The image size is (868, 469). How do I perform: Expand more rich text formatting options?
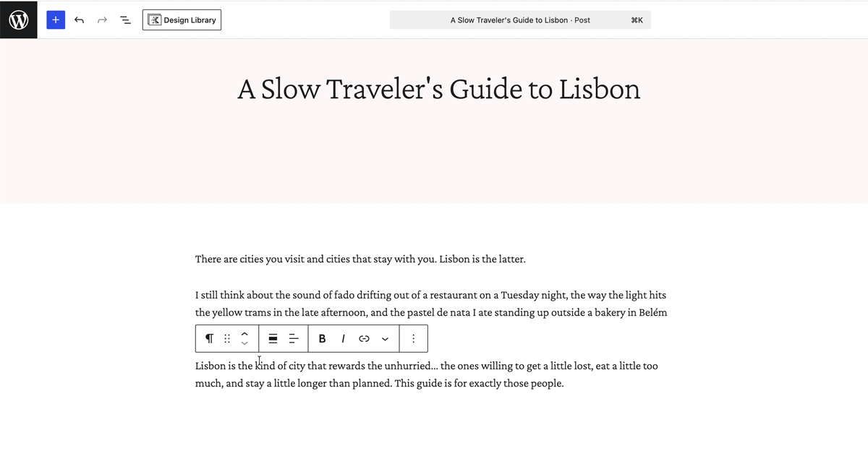pos(385,338)
